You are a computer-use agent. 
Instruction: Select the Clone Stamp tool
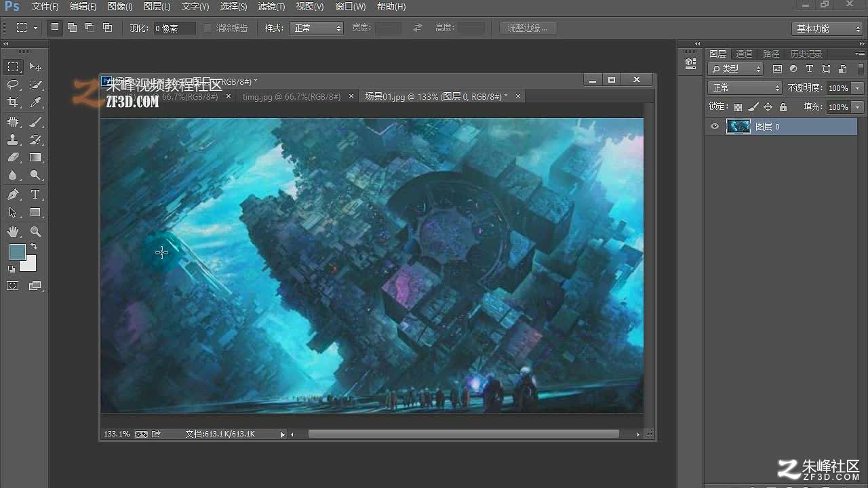(x=13, y=140)
